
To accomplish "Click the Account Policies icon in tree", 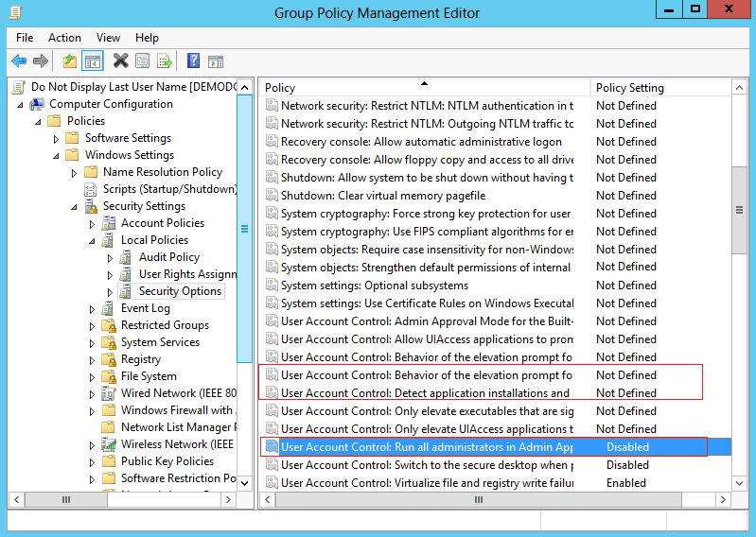I will [109, 223].
